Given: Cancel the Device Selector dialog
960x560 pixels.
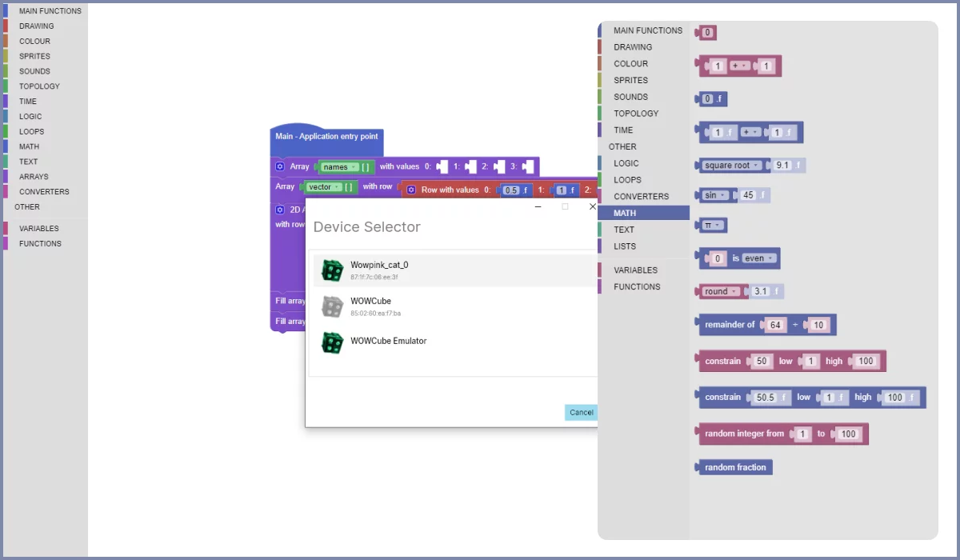Looking at the screenshot, I should pyautogui.click(x=581, y=413).
